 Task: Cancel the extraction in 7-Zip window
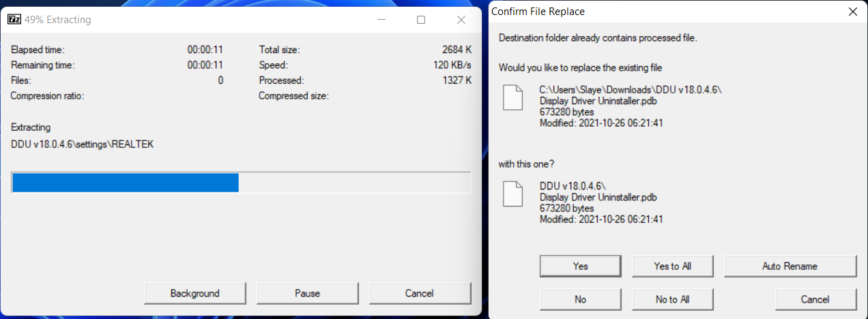click(x=419, y=293)
